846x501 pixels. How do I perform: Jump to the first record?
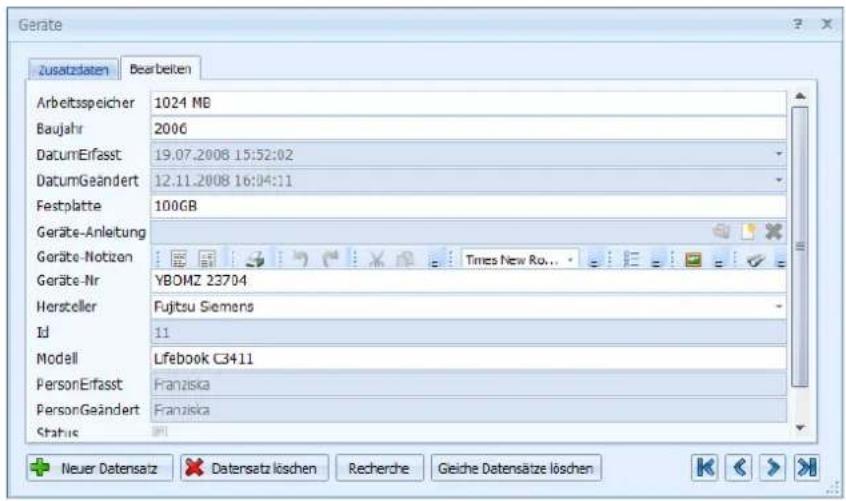point(705,467)
